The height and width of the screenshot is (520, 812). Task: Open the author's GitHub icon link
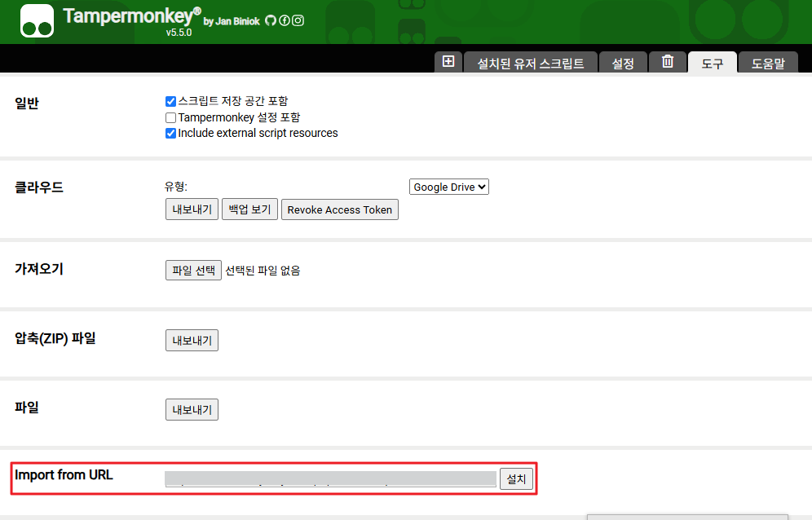(271, 20)
